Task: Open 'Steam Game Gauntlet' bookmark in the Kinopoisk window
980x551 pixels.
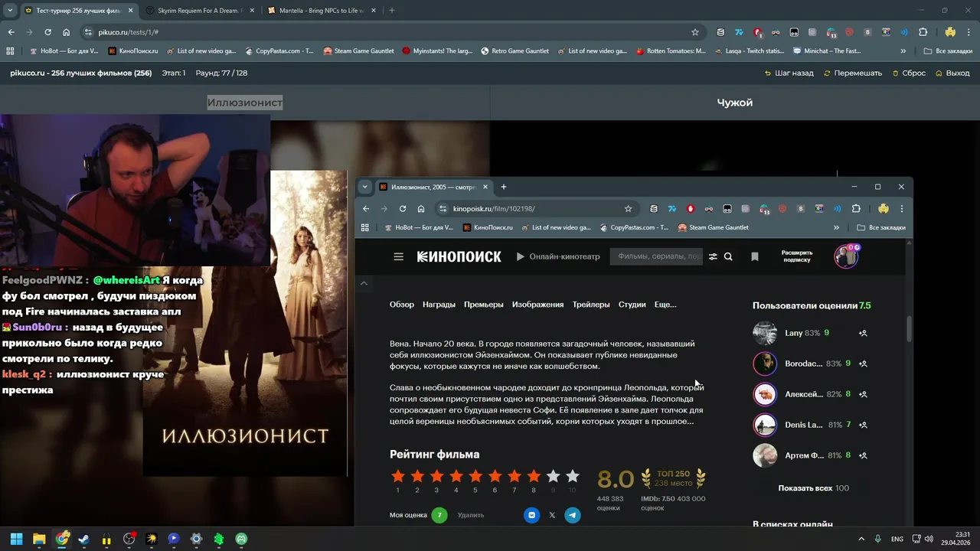Action: 713,227
